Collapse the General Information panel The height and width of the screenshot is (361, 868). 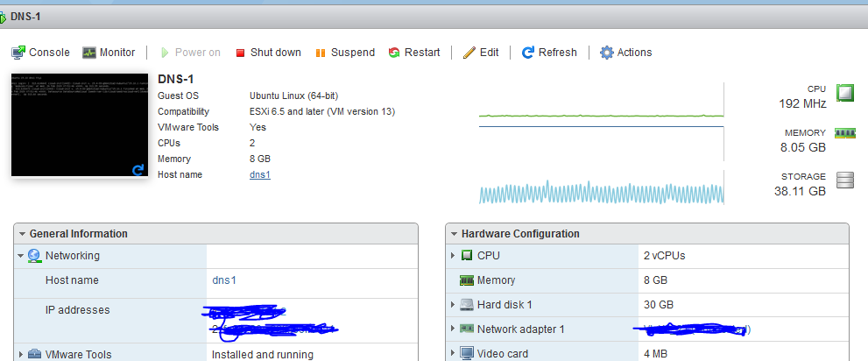click(x=22, y=234)
